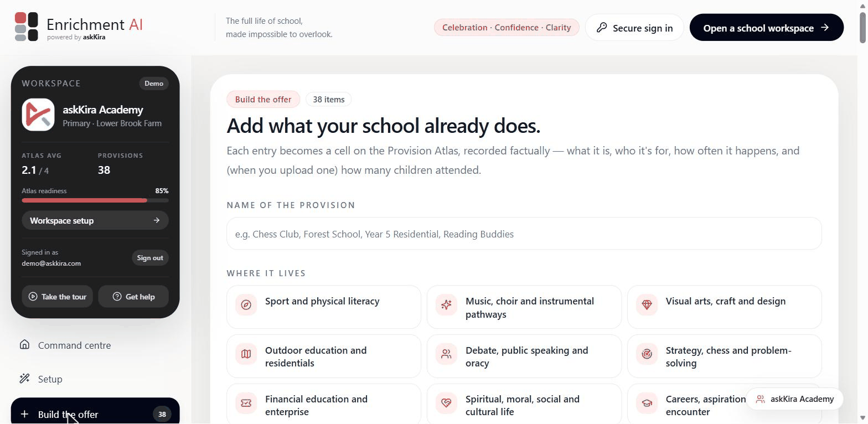Click the Name of the provision field
This screenshot has height=424, width=868.
pyautogui.click(x=524, y=234)
